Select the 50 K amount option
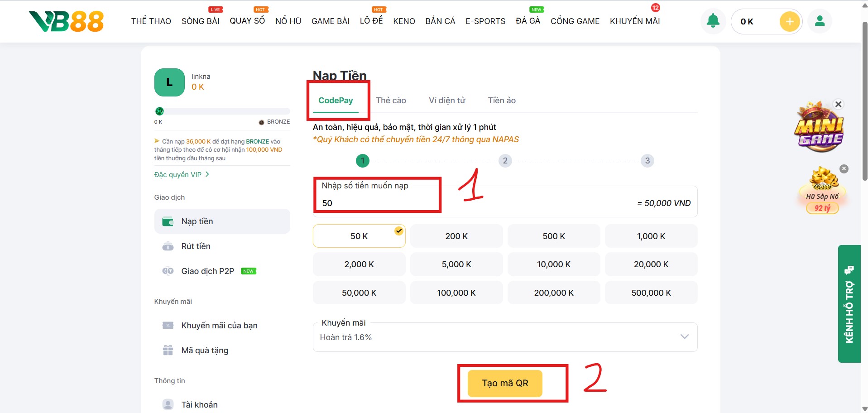Viewport: 868px width, 413px height. point(359,236)
